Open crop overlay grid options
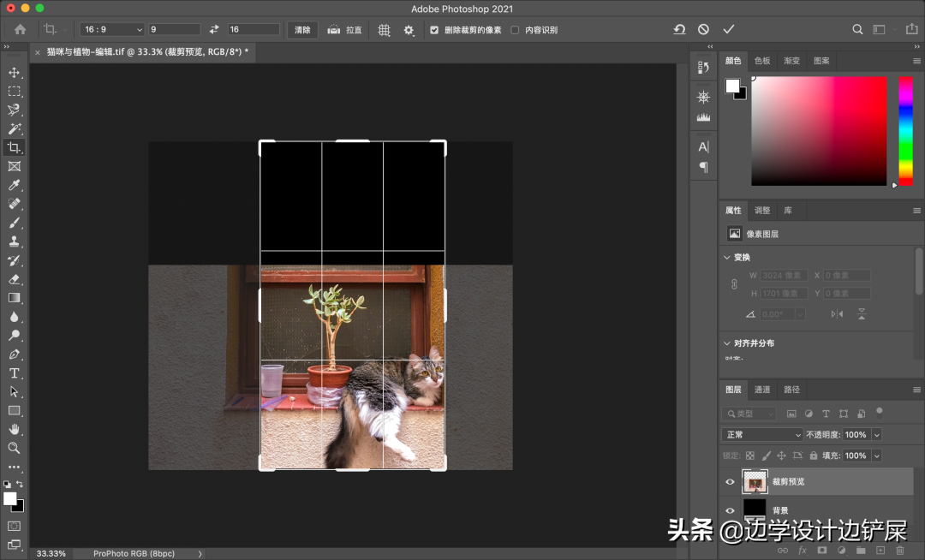The width and height of the screenshot is (925, 560). pos(384,29)
